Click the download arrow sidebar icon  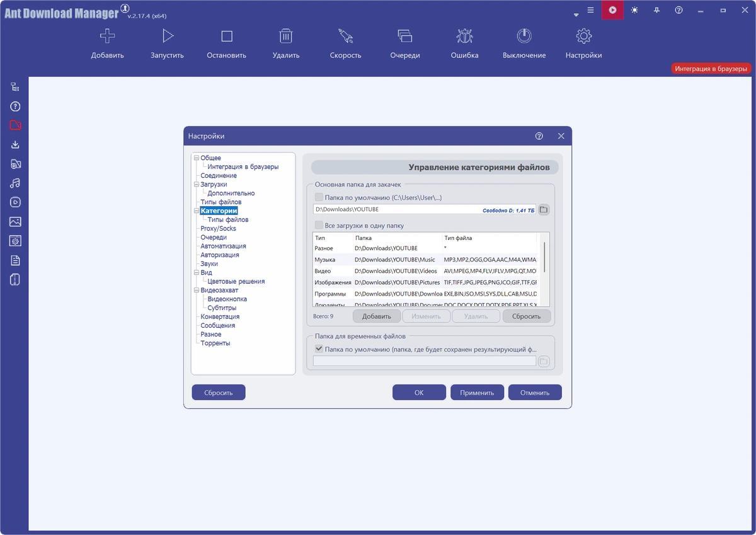click(x=15, y=145)
